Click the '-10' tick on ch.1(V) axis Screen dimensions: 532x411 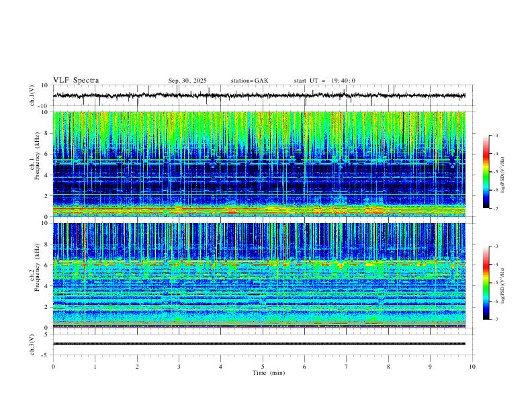[x=44, y=106]
